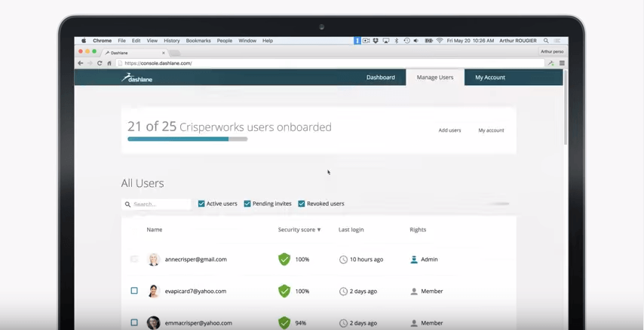644x330 pixels.
Task: Tick the checkbox for emmacrisper@yahoo.com
Action: tap(134, 322)
